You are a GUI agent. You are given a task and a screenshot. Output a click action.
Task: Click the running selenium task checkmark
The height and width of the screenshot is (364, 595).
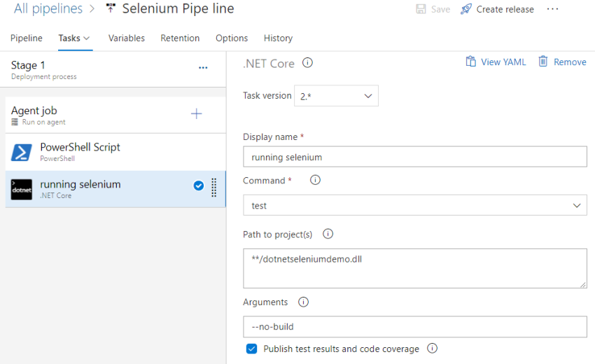198,185
